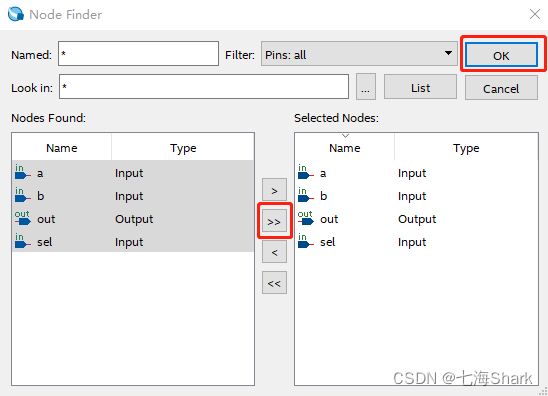Screen dimensions: 548x396
Task: Close the Node Finder dialog
Action: [535, 14]
